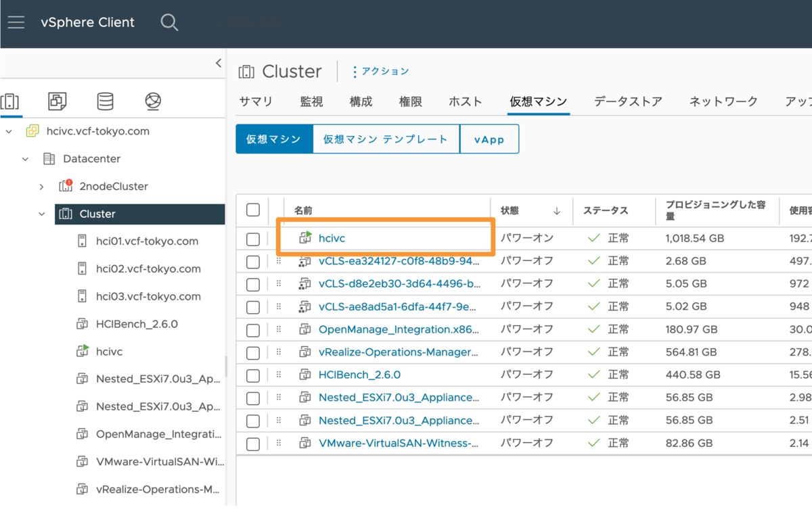The height and width of the screenshot is (522, 812).
Task: Click powered-on VM icon for hcivc in tree
Action: (82, 352)
